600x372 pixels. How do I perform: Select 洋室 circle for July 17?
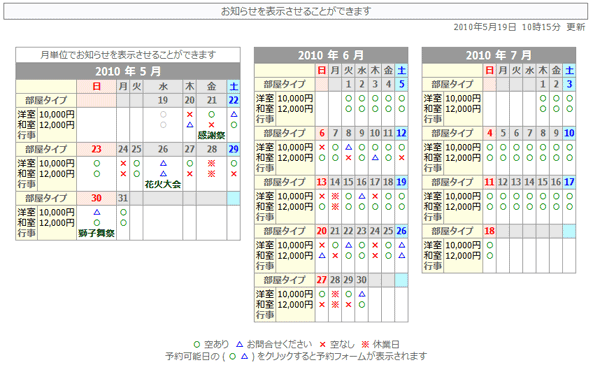[569, 196]
